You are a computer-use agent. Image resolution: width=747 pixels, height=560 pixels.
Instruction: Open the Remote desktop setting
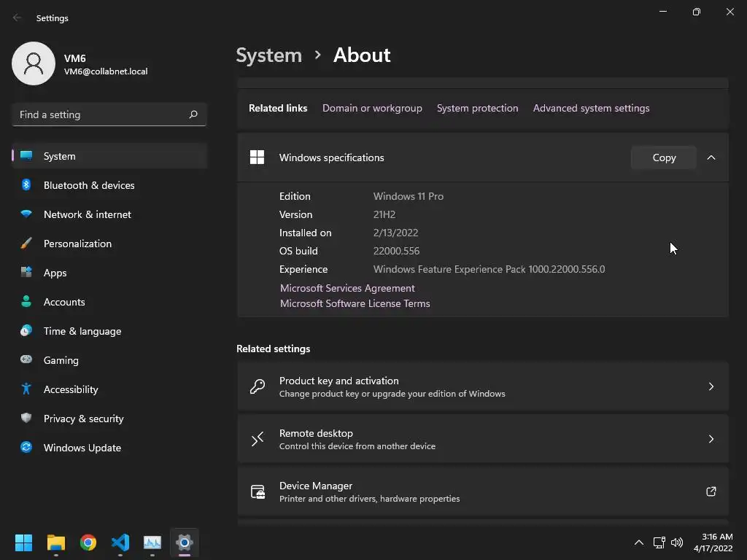[483, 438]
